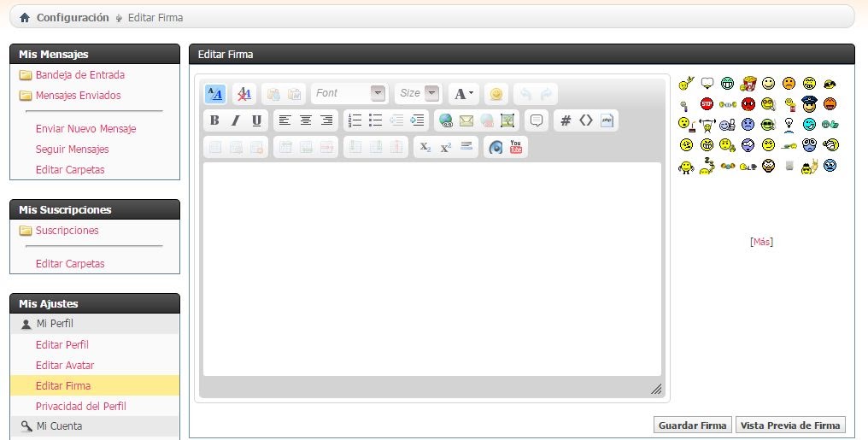Show more smilies via [Más]
Screen dimensions: 868x440
(761, 242)
